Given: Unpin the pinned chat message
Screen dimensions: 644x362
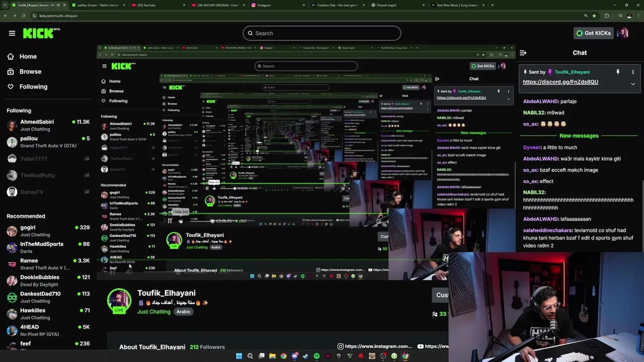Looking at the screenshot, I should [x=618, y=72].
